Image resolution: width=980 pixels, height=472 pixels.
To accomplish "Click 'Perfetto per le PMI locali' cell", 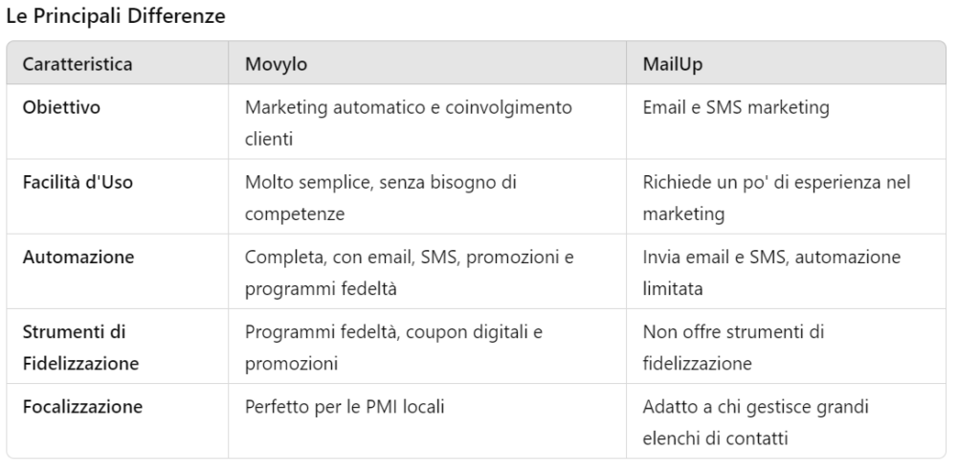I will pyautogui.click(x=345, y=407).
